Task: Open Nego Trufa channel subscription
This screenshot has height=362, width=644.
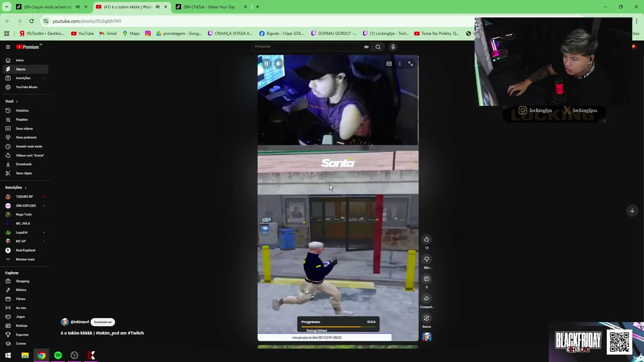Action: (24, 215)
